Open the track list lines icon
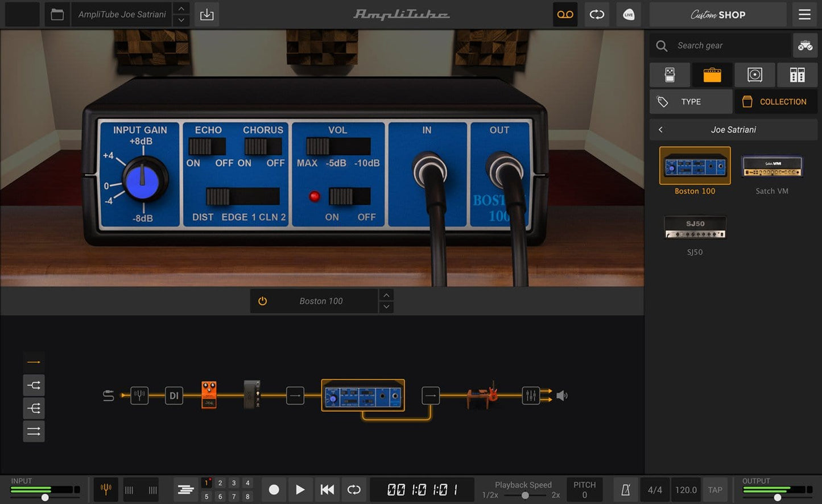This screenshot has width=822, height=504. point(185,489)
